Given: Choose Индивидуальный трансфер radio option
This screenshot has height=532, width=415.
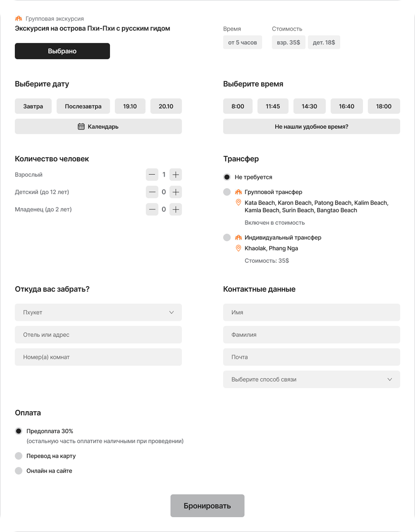Looking at the screenshot, I should click(227, 237).
